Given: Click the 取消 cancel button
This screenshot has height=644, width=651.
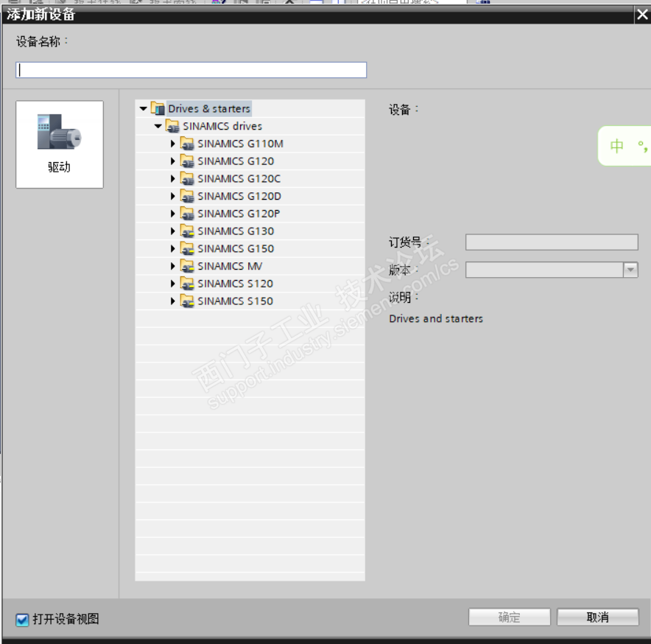Looking at the screenshot, I should (597, 617).
